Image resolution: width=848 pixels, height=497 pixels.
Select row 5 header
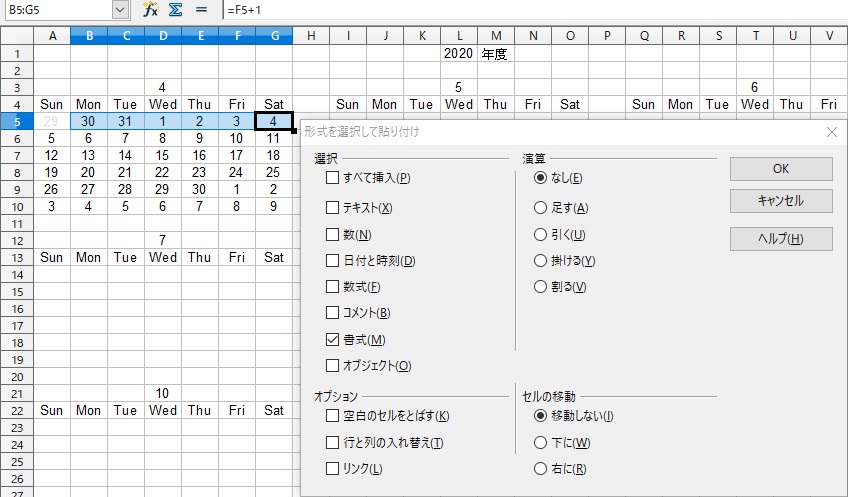point(17,122)
